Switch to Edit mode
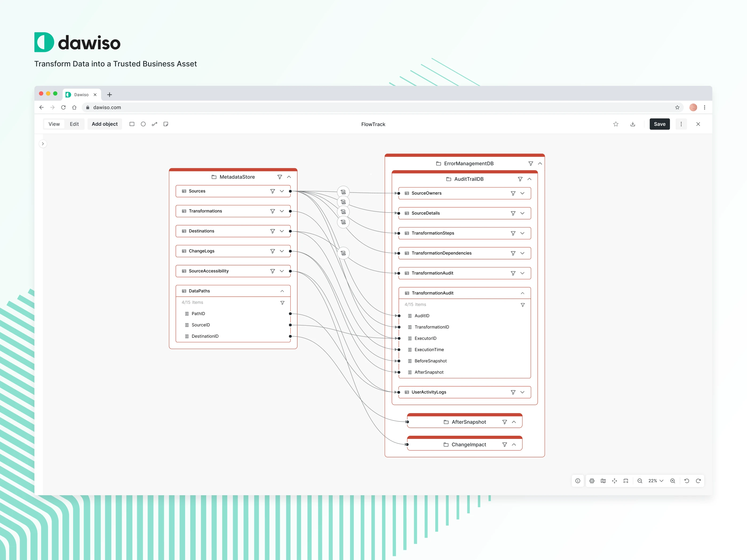Screen dimensions: 747x560 [74, 124]
